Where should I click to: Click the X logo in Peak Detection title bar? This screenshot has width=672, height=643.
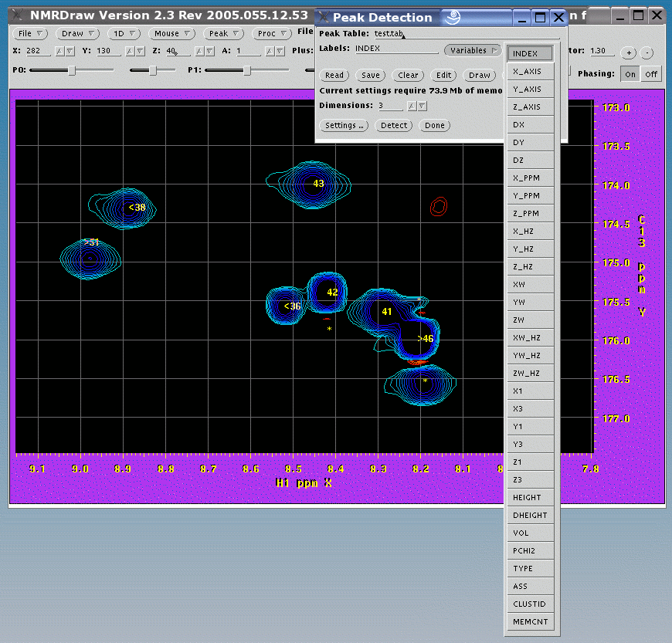point(324,17)
